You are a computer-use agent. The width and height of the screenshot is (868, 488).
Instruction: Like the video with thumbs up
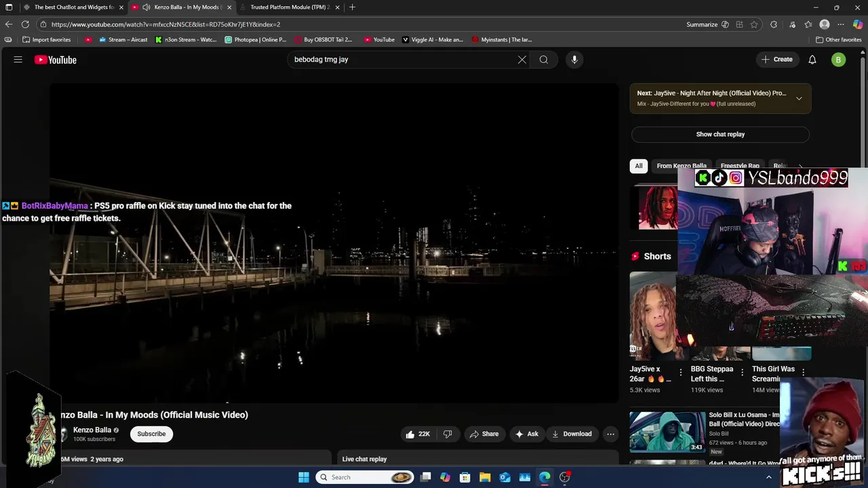click(x=418, y=434)
